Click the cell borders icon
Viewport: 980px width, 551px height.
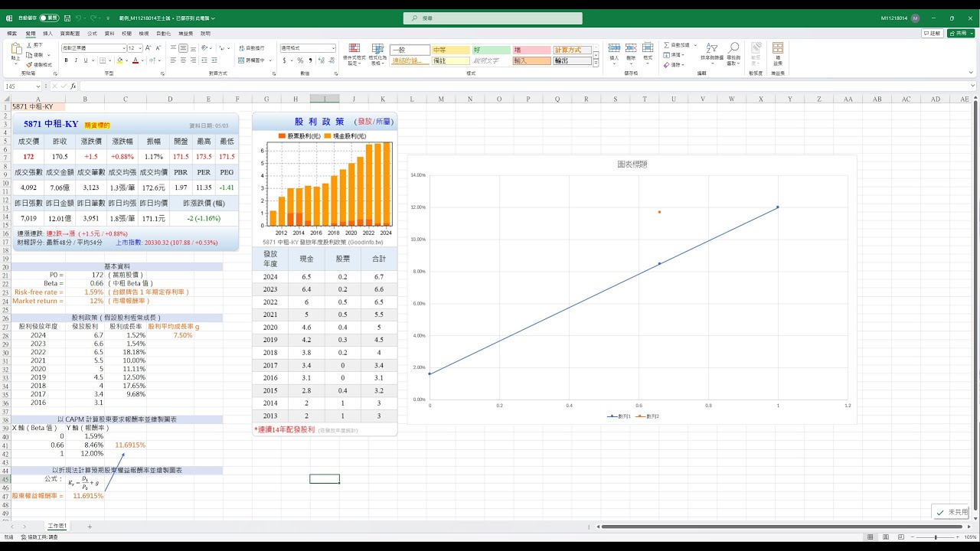(102, 60)
